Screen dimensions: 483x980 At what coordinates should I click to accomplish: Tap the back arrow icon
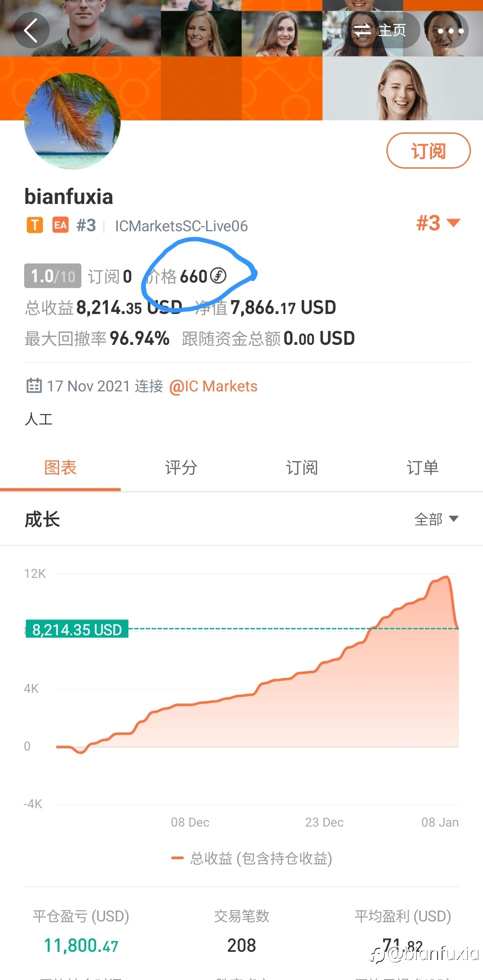point(31,30)
